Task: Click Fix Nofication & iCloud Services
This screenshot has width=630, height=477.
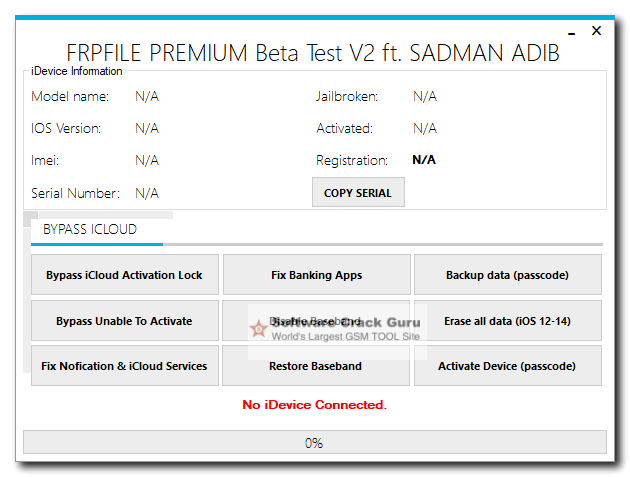Action: pyautogui.click(x=124, y=366)
